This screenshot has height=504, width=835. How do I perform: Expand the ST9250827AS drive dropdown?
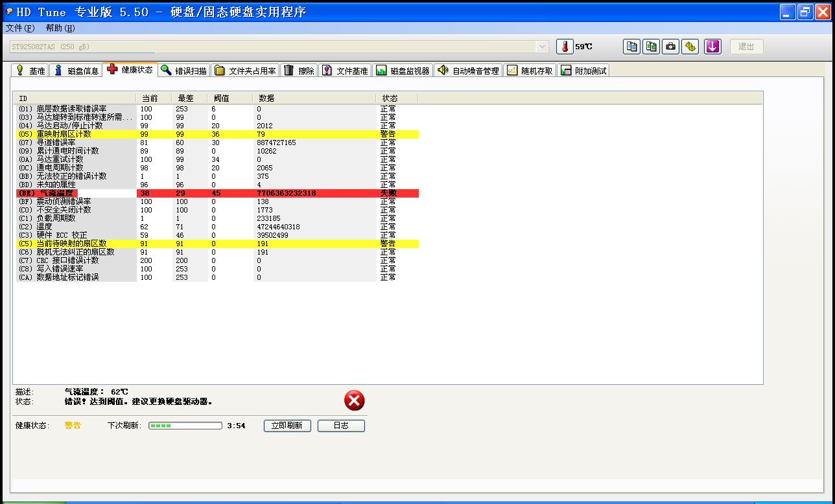(543, 46)
